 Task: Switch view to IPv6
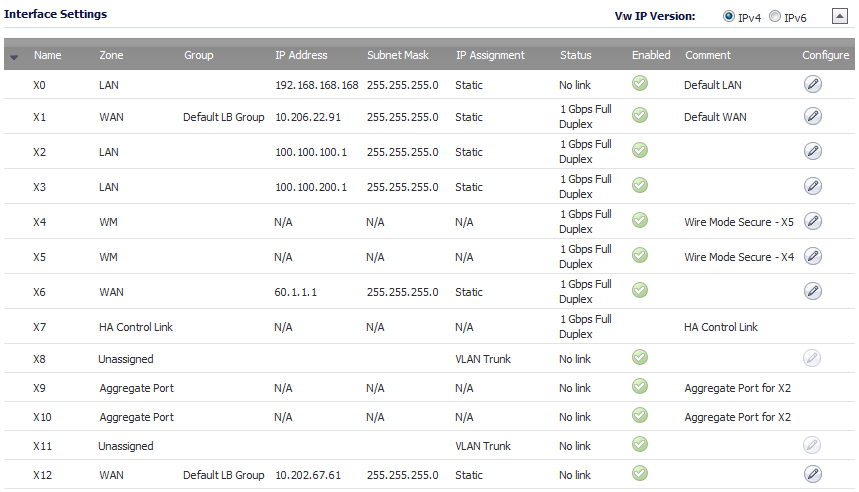tap(775, 16)
